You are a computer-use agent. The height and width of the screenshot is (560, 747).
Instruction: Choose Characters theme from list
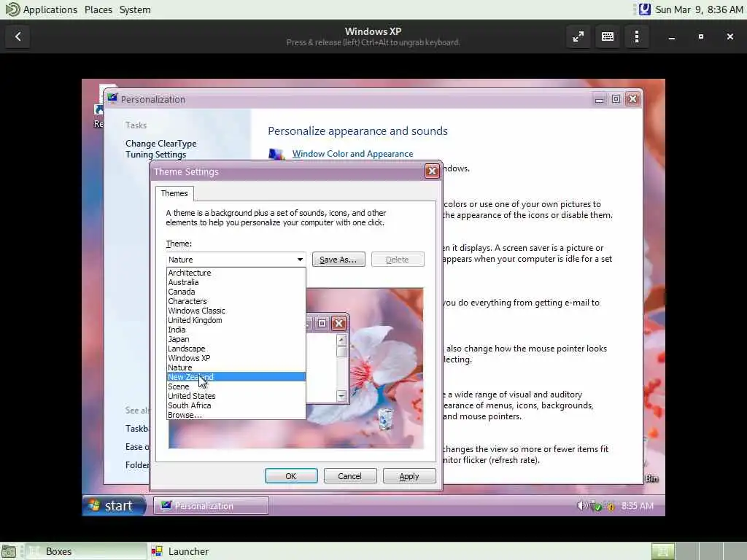[236, 301]
